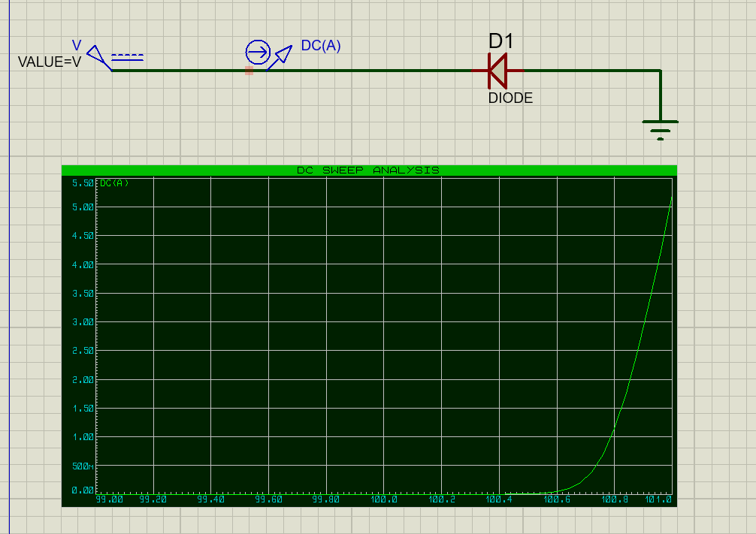Select wire between probe and diode

[x=376, y=71]
